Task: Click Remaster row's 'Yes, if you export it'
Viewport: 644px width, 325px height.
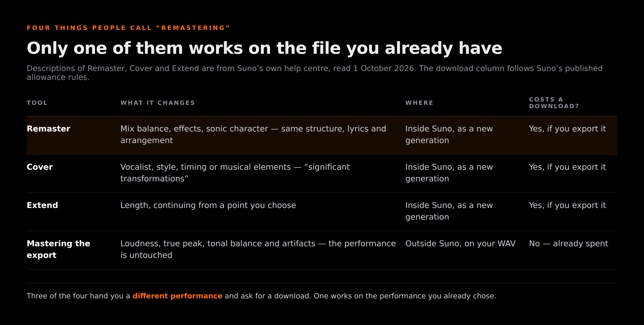Action: (567, 129)
